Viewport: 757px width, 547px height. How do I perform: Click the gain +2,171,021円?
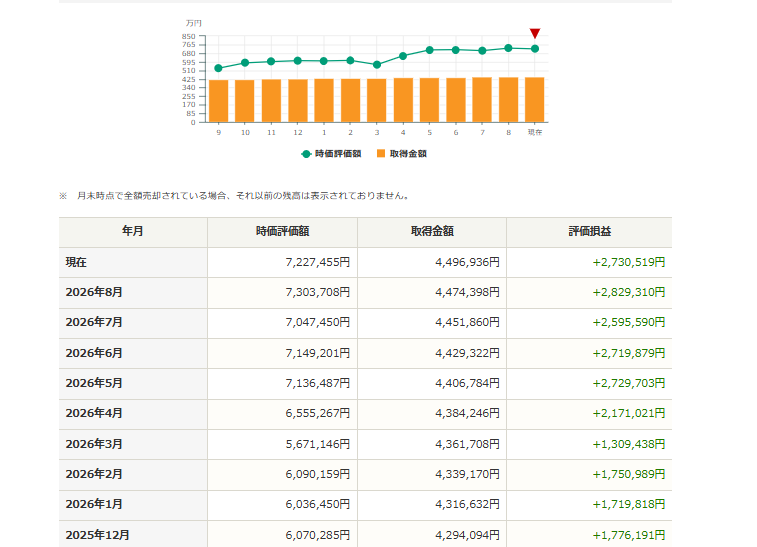coord(629,413)
